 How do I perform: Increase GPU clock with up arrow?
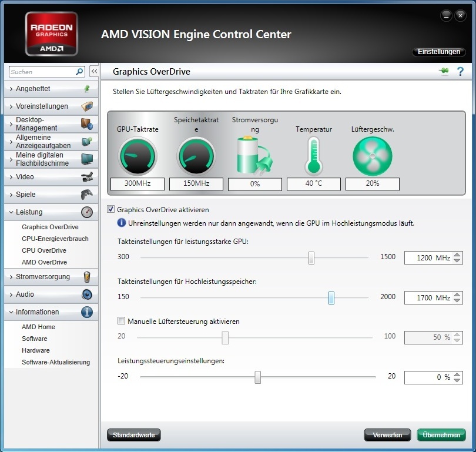pyautogui.click(x=457, y=255)
